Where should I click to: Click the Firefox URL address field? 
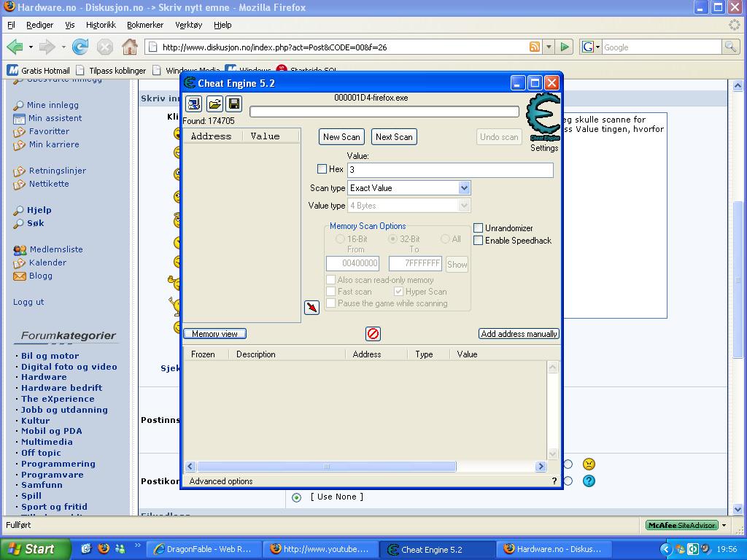tap(343, 47)
